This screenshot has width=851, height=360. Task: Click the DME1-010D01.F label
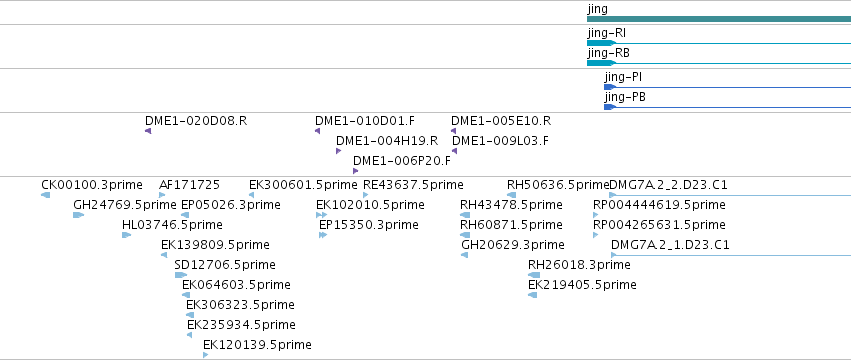365,121
